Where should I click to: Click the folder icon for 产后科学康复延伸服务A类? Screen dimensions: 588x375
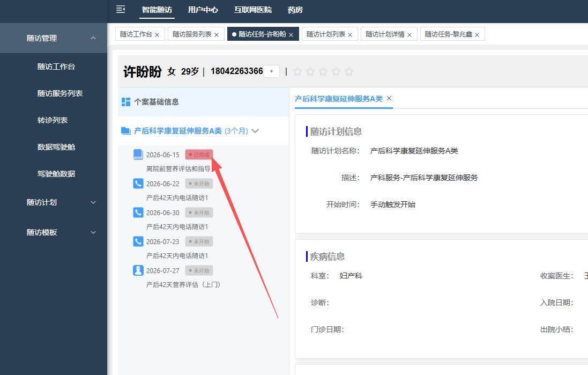[125, 130]
